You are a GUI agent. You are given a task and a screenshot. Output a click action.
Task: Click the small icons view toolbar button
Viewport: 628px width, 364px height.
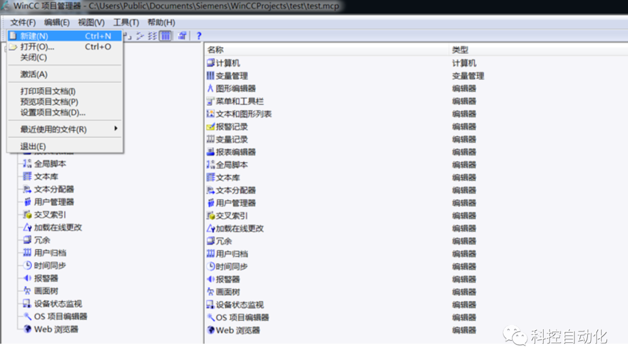[140, 36]
